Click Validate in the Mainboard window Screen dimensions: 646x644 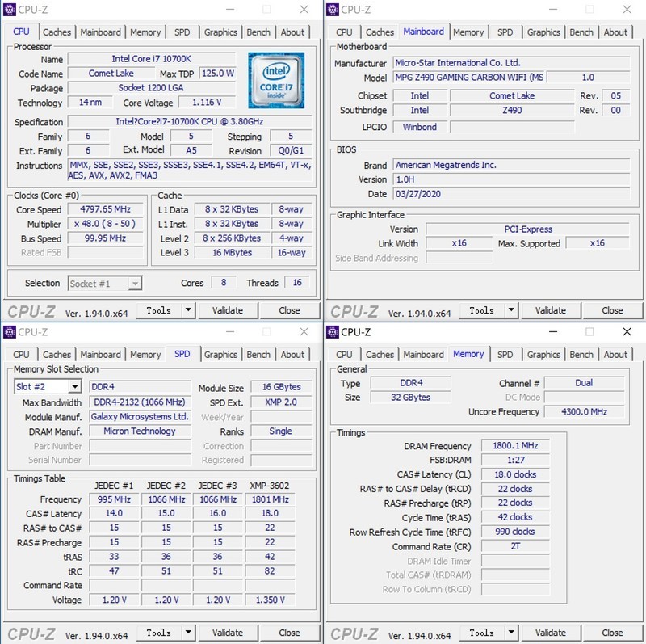tap(552, 309)
